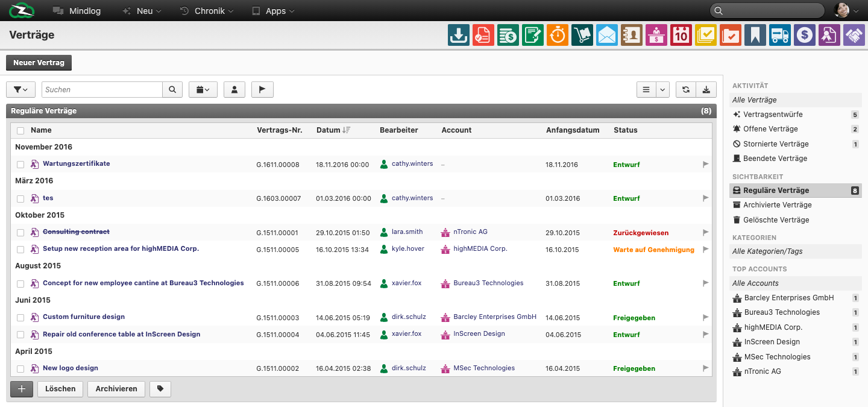Tick the checkbox for Wartungszertifikate contract

click(20, 165)
